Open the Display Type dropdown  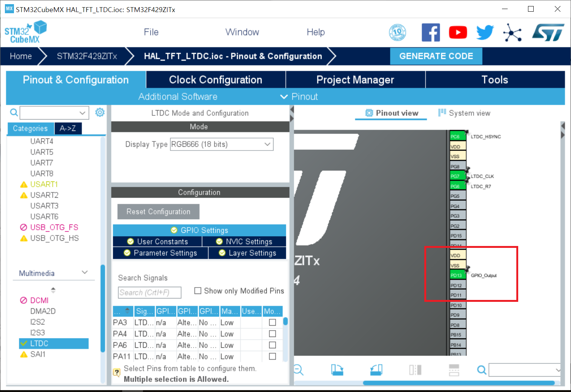(x=222, y=144)
